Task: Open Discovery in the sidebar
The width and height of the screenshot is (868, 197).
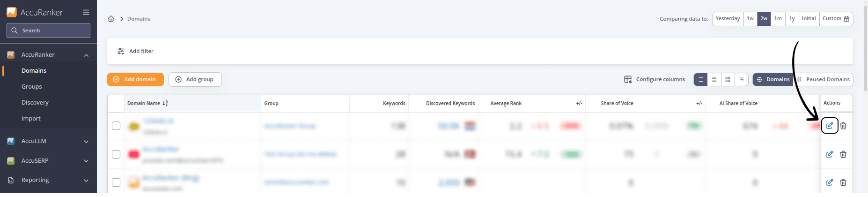Action: click(x=35, y=103)
